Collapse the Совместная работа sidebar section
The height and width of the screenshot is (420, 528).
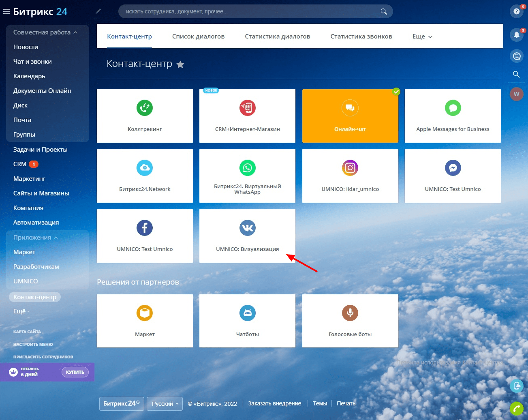click(x=45, y=32)
